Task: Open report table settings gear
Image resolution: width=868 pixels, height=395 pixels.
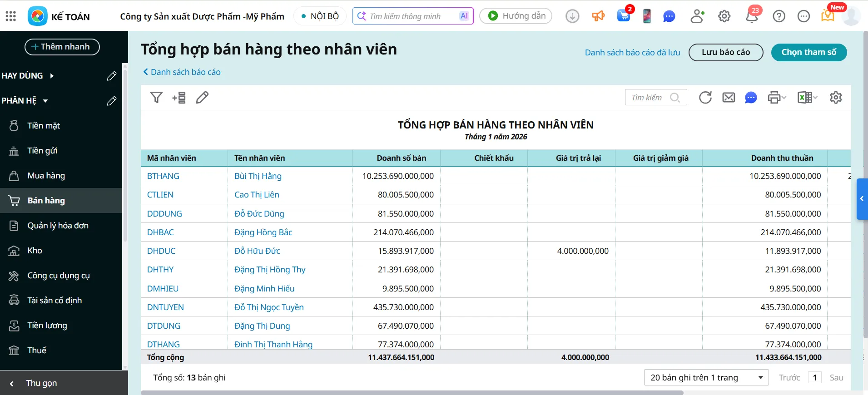Action: [x=836, y=98]
